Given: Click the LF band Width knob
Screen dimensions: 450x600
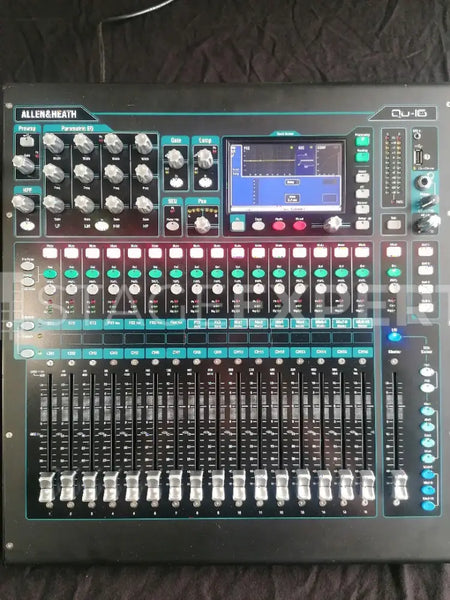Looking at the screenshot, I should tap(53, 143).
